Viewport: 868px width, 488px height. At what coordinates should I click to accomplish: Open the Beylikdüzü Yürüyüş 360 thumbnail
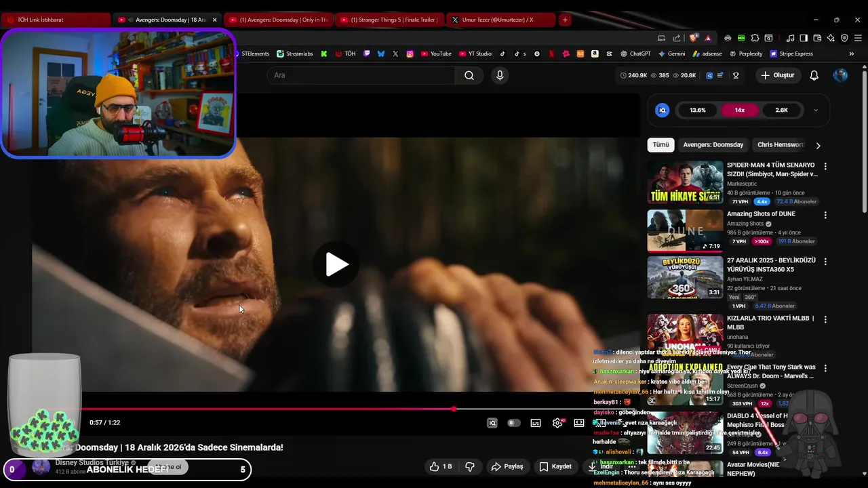pyautogui.click(x=685, y=277)
